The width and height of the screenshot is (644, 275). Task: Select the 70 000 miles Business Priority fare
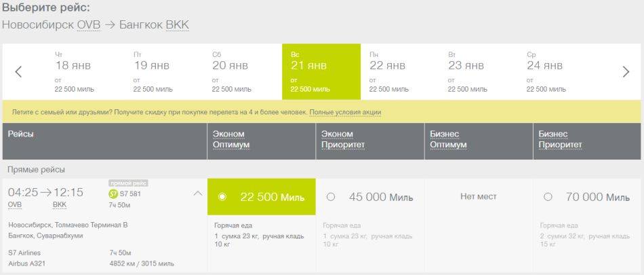(x=588, y=197)
